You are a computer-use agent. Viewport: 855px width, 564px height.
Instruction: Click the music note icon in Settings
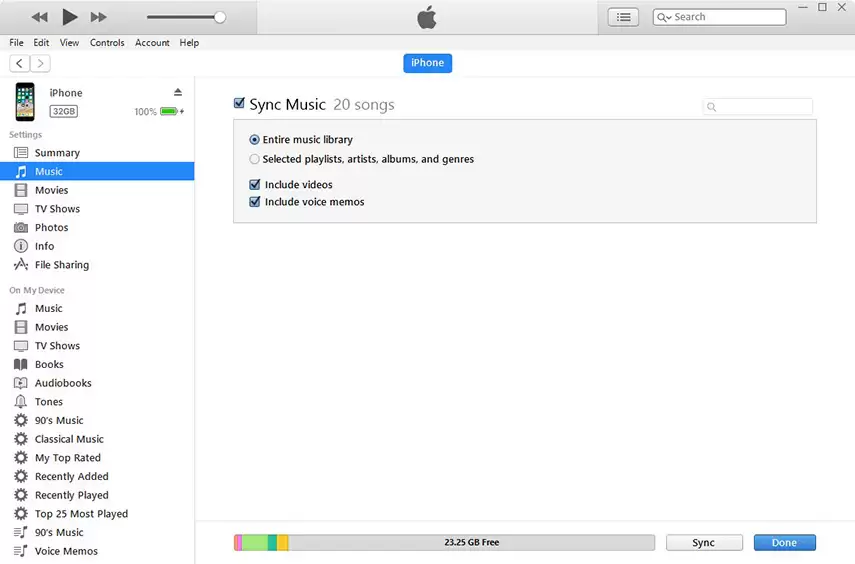(x=21, y=172)
